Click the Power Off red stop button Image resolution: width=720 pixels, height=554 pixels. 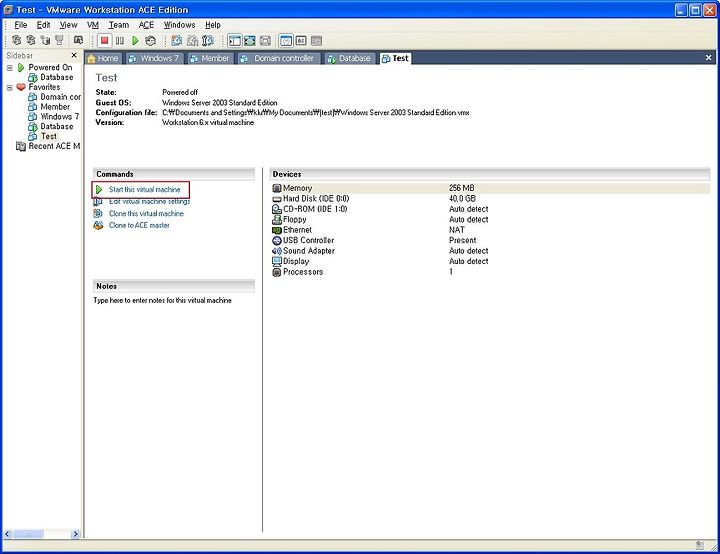coord(105,41)
